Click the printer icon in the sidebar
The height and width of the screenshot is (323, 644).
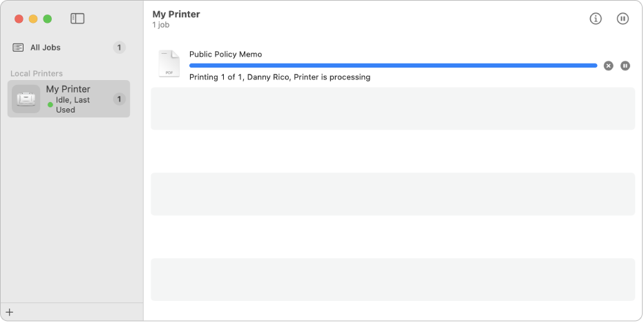click(26, 99)
